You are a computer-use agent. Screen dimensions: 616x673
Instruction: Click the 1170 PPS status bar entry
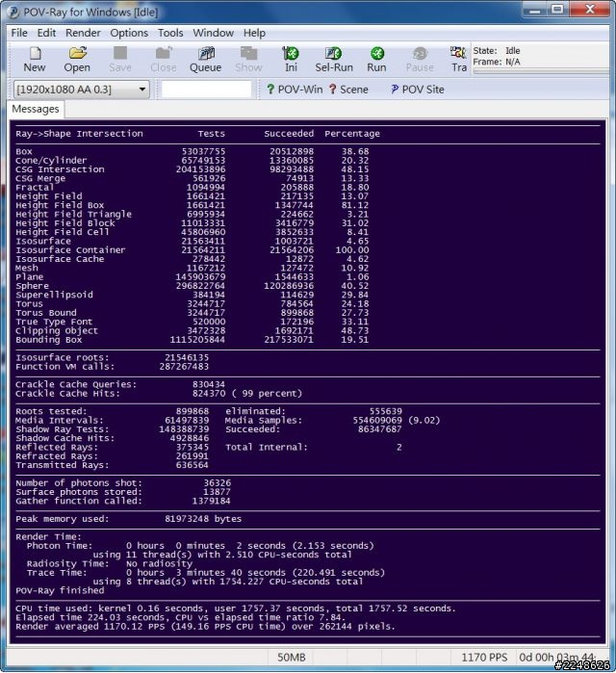tap(484, 658)
